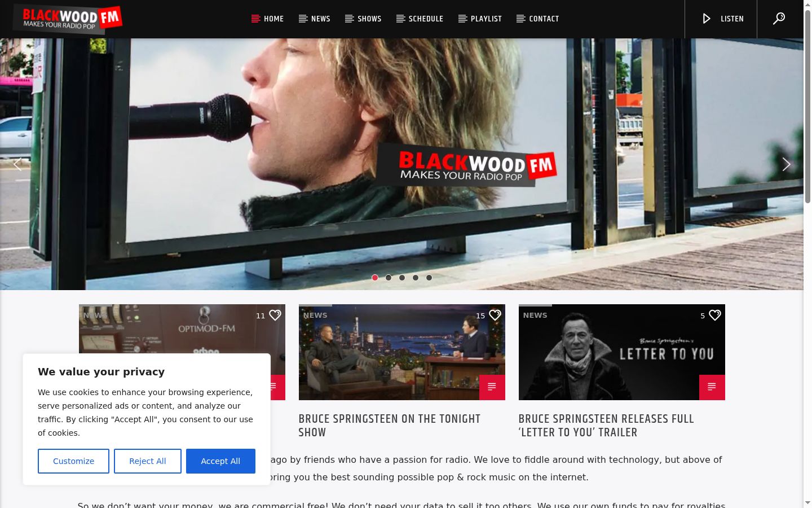
Task: Like the Optimod-FM news post heart
Action: tap(275, 315)
